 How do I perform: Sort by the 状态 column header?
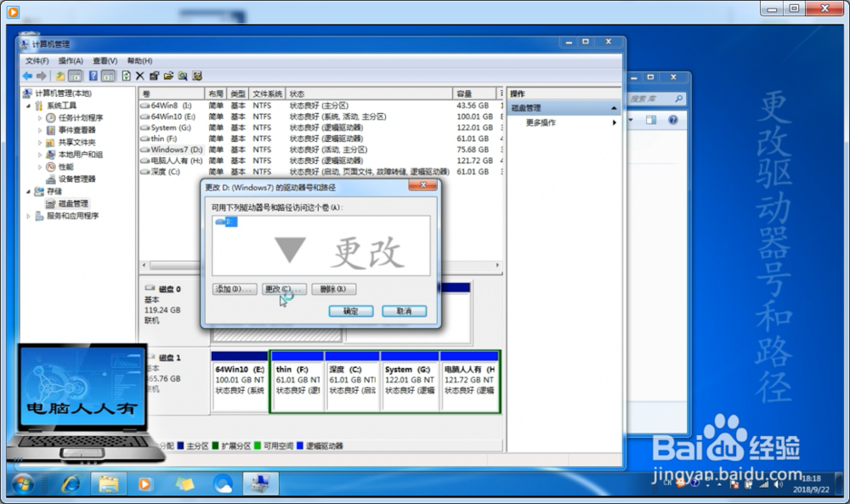(369, 93)
